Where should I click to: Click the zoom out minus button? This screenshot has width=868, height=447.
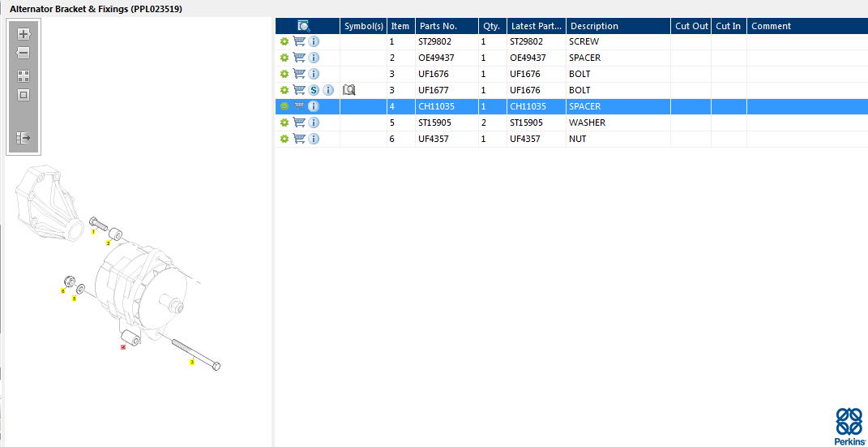pos(24,53)
